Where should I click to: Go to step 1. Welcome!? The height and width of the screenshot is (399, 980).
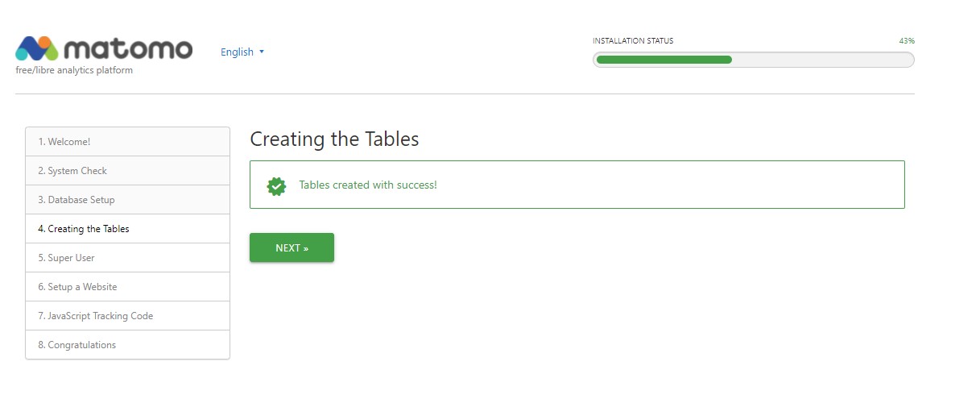click(64, 142)
